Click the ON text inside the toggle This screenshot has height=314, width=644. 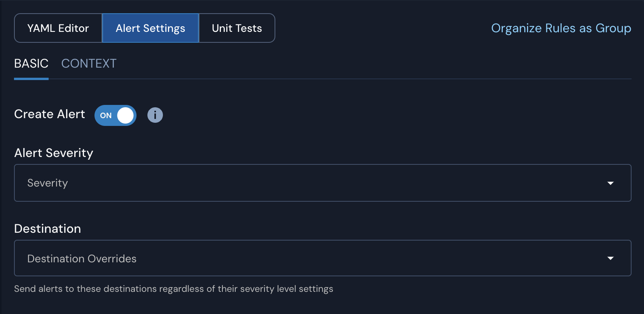click(106, 115)
